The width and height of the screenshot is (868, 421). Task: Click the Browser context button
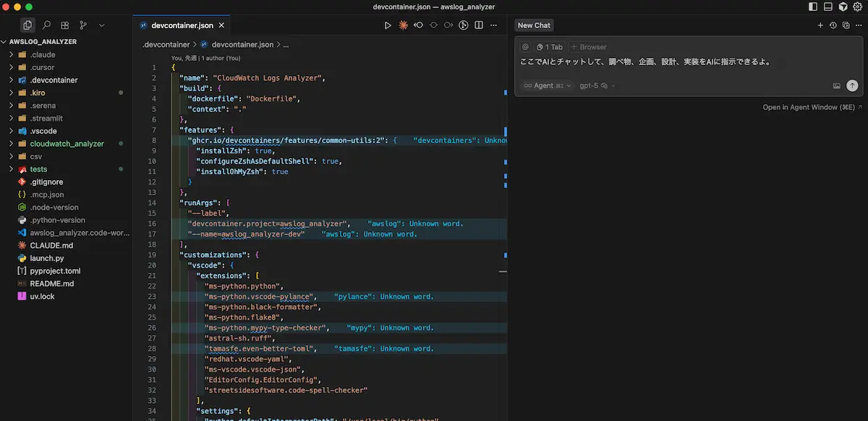589,47
